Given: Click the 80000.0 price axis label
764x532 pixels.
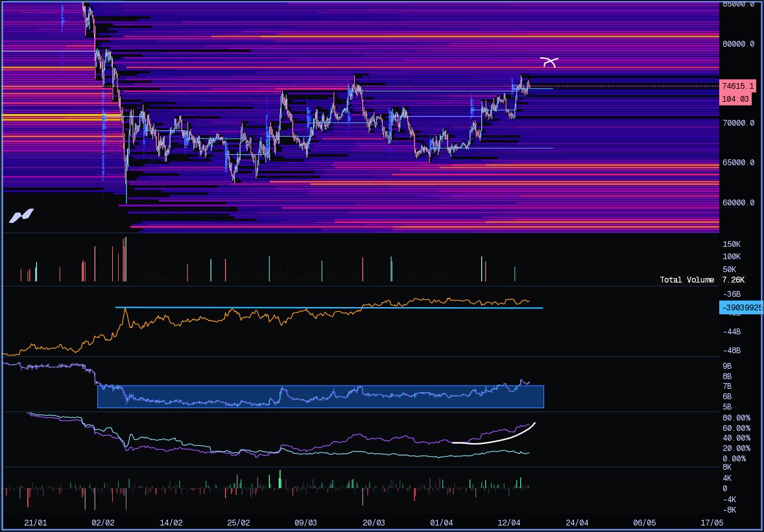Looking at the screenshot, I should pyautogui.click(x=738, y=44).
